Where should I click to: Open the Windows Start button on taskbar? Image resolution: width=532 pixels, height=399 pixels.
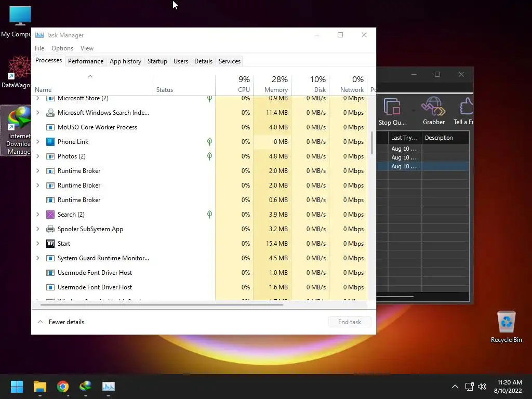[x=17, y=387]
